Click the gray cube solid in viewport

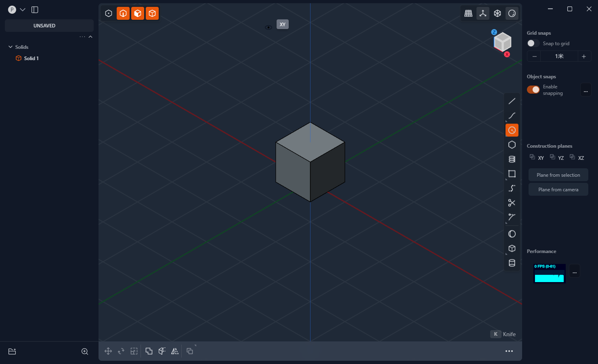[x=310, y=162]
